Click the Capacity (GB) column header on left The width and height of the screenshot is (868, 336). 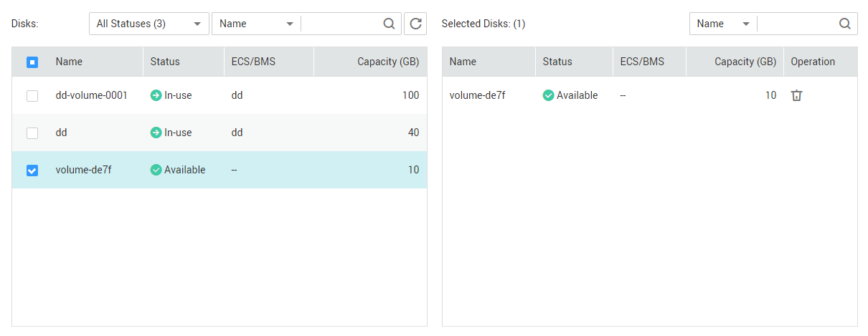click(x=388, y=62)
